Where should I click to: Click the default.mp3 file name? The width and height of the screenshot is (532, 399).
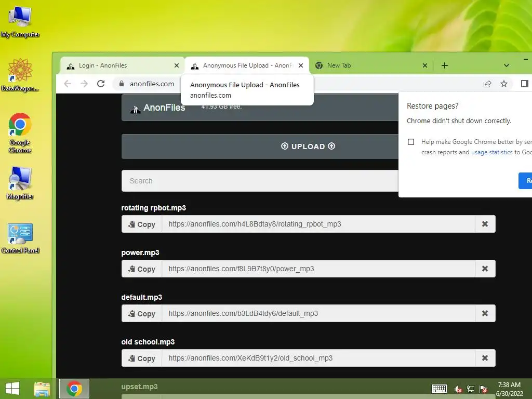(x=142, y=297)
